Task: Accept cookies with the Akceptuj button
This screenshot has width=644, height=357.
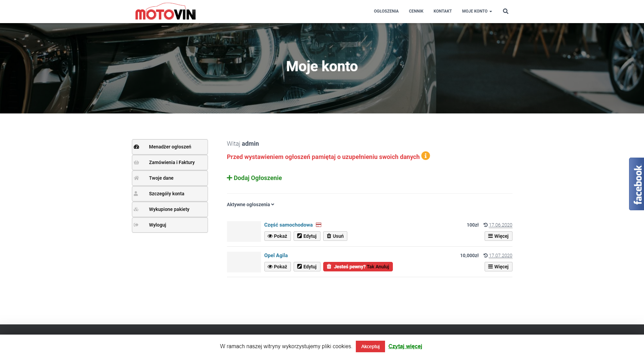Action: point(370,346)
